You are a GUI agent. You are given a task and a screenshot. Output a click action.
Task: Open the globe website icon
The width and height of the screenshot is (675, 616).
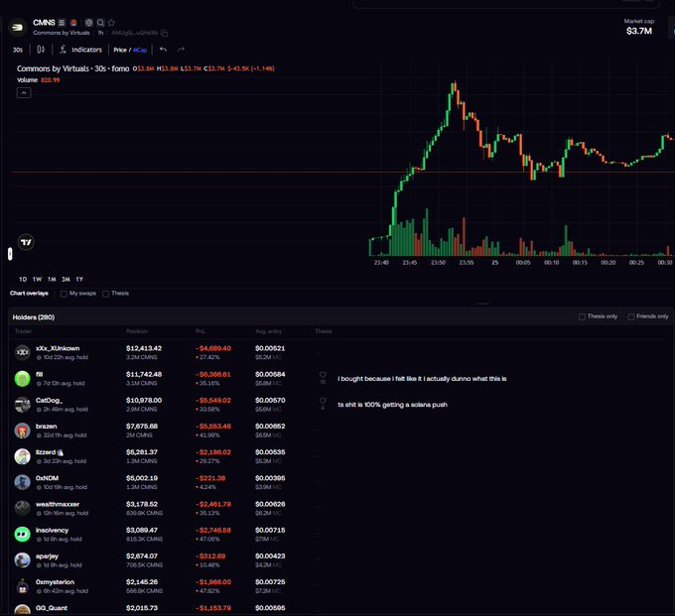coord(88,23)
